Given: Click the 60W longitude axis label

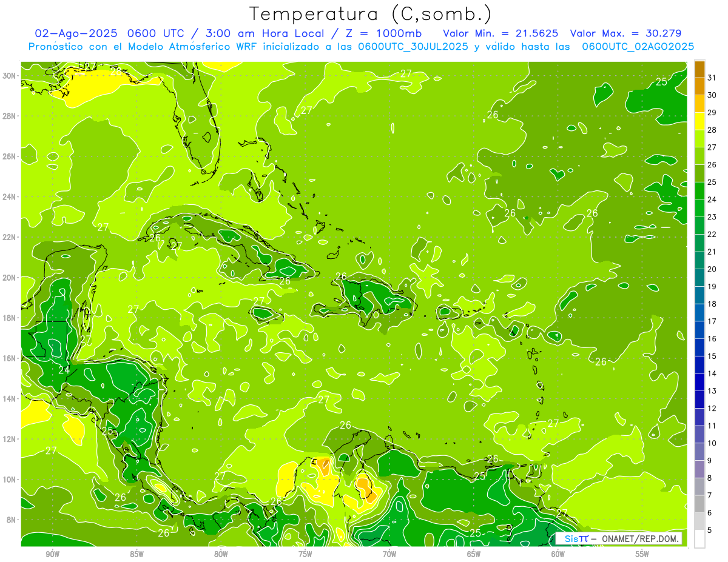Looking at the screenshot, I should pyautogui.click(x=558, y=554).
